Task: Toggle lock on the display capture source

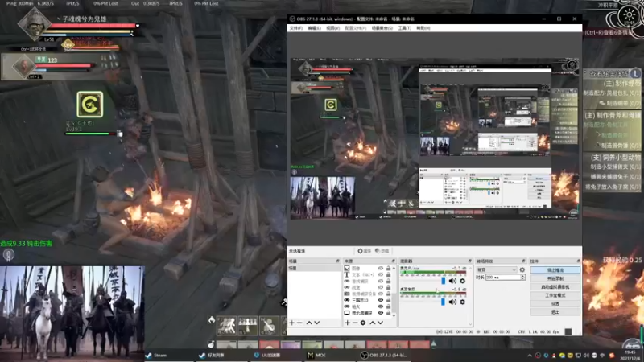Action: (x=388, y=313)
